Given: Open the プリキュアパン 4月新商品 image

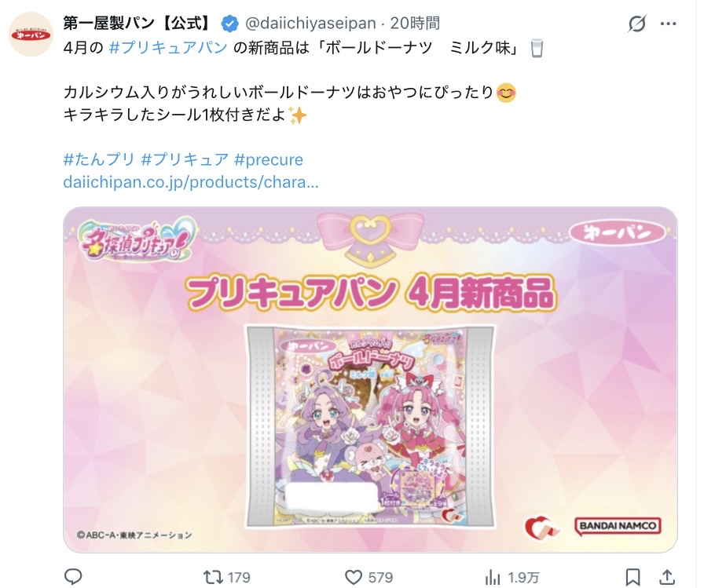Looking at the screenshot, I should pos(370,379).
